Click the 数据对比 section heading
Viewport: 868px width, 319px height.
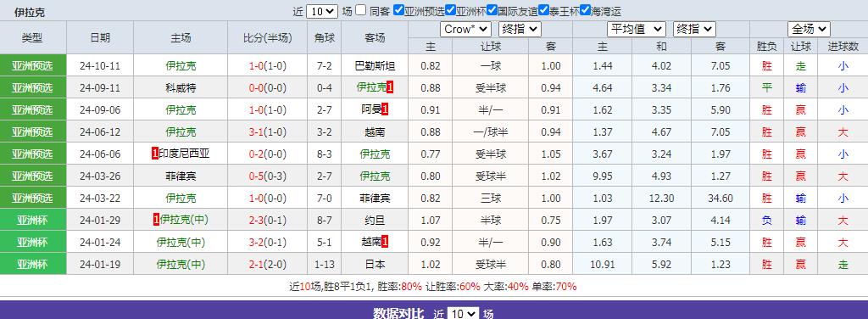tap(398, 314)
